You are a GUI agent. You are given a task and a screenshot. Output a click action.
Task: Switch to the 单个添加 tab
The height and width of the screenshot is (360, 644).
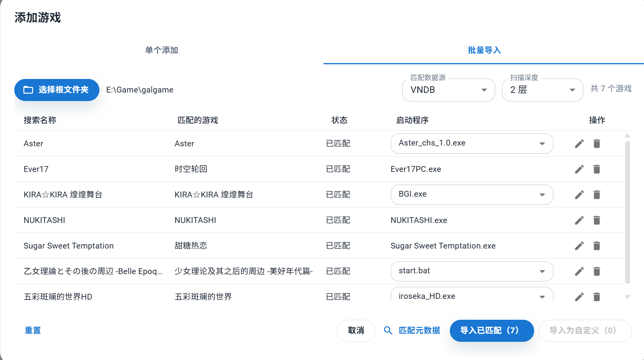(x=162, y=50)
